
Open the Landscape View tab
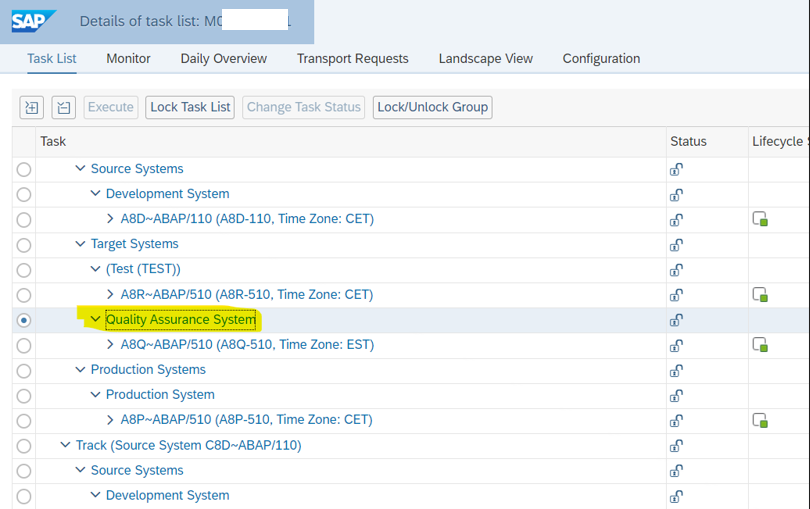coord(486,58)
